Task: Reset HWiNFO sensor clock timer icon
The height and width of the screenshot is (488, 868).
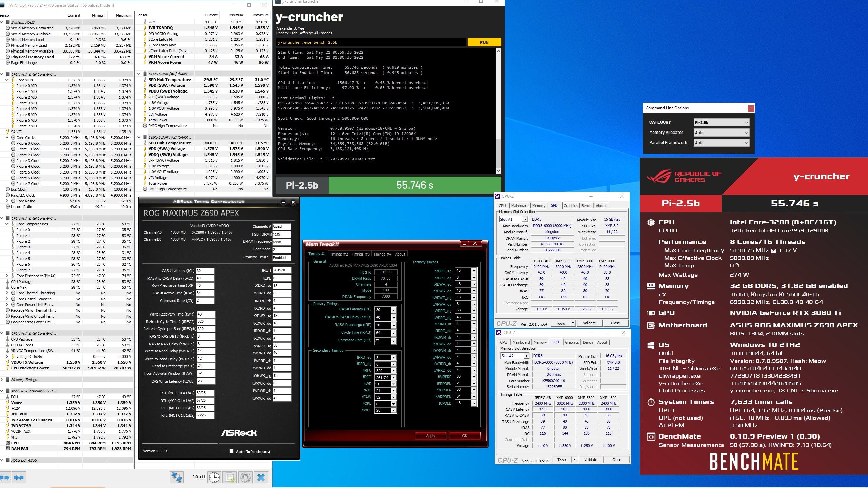Action: tap(214, 477)
